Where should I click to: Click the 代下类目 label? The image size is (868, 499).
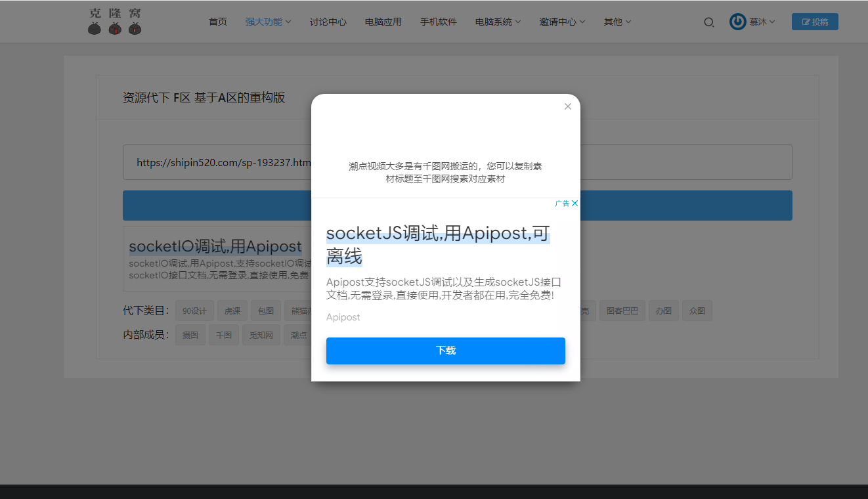(x=146, y=311)
